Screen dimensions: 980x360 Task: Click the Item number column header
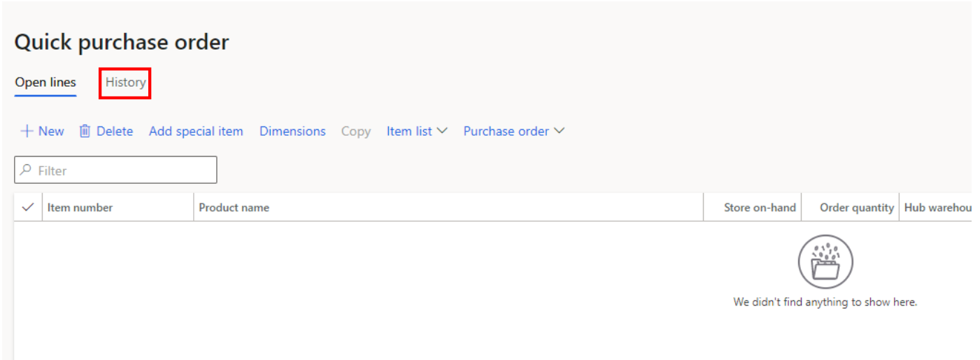pos(80,208)
